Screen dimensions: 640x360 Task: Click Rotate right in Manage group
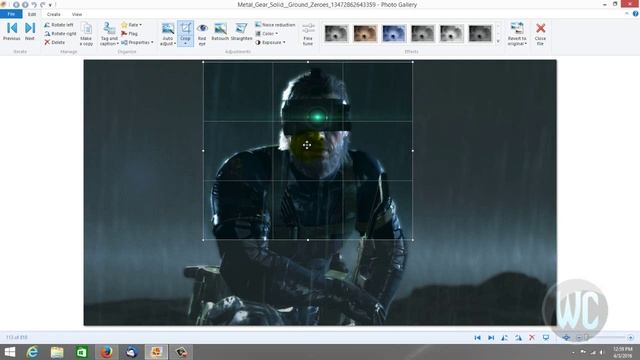(x=60, y=33)
